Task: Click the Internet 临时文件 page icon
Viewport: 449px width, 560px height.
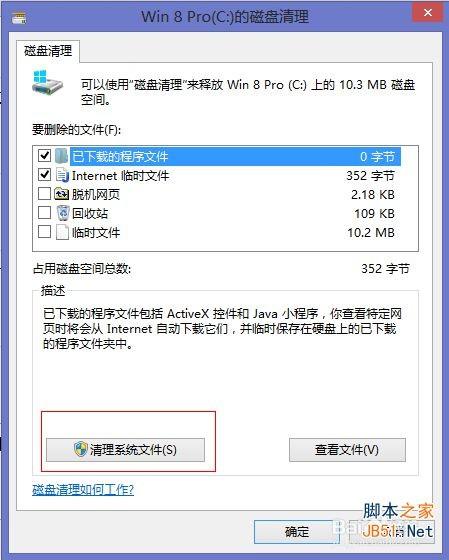Action: 62,175
